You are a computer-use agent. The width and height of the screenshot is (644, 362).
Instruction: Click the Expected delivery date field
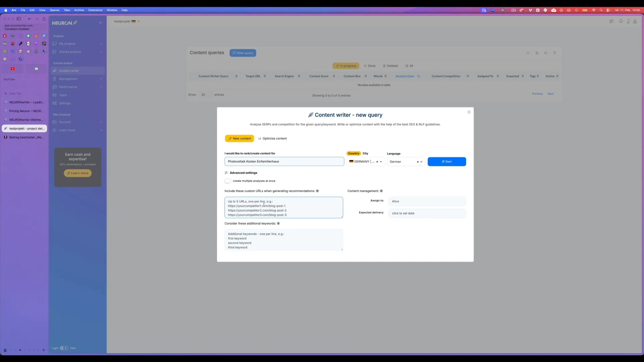[x=427, y=213]
